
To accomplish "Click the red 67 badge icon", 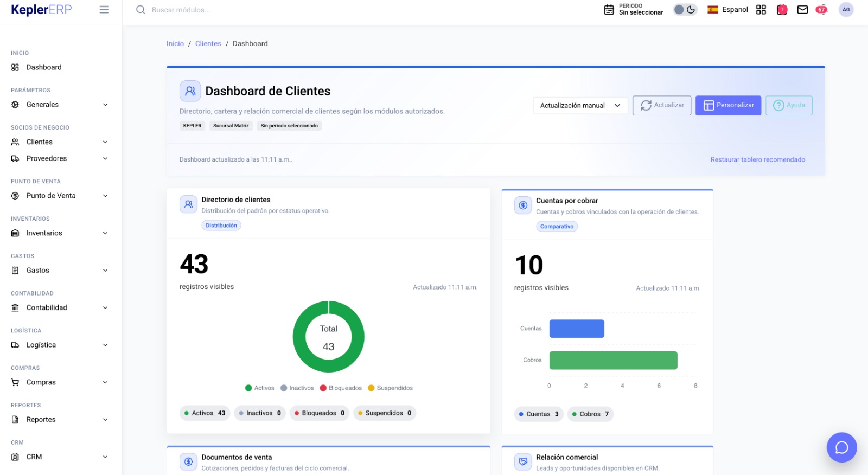I will pos(822,10).
